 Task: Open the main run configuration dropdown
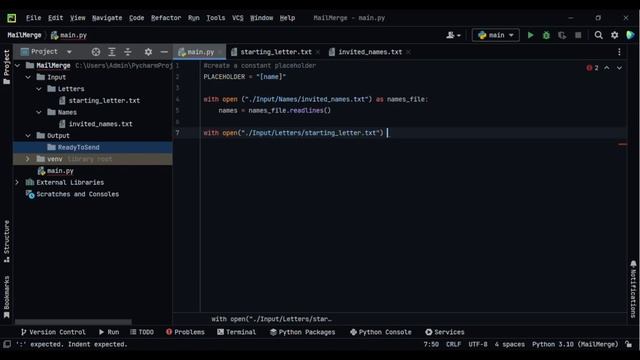point(496,35)
